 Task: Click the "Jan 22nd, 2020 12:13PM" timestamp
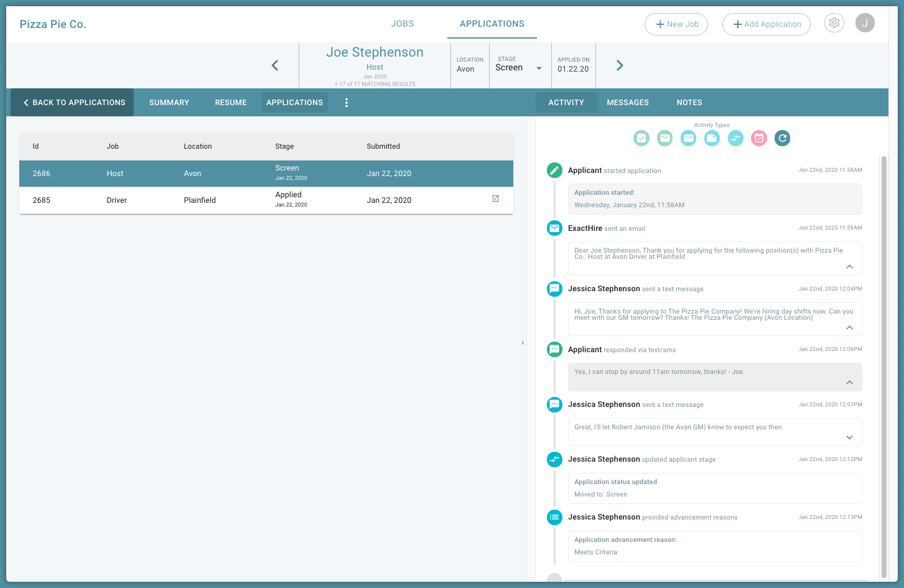tap(830, 517)
